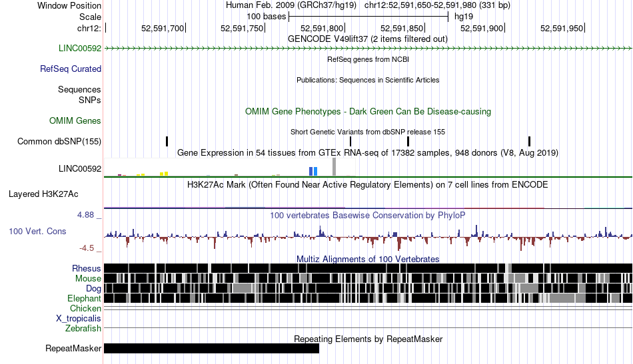
Task: Select the Dog alignment row label
Action: 93,289
